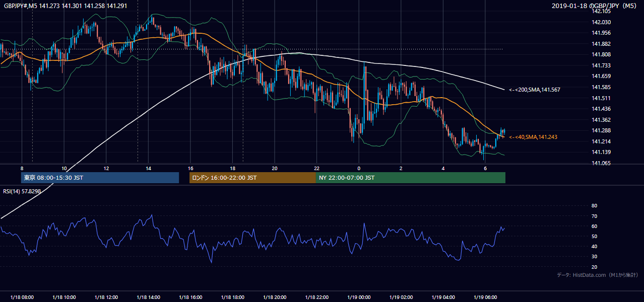Click RSI scale value 40
The width and height of the screenshot is (644, 302).
coord(595,247)
